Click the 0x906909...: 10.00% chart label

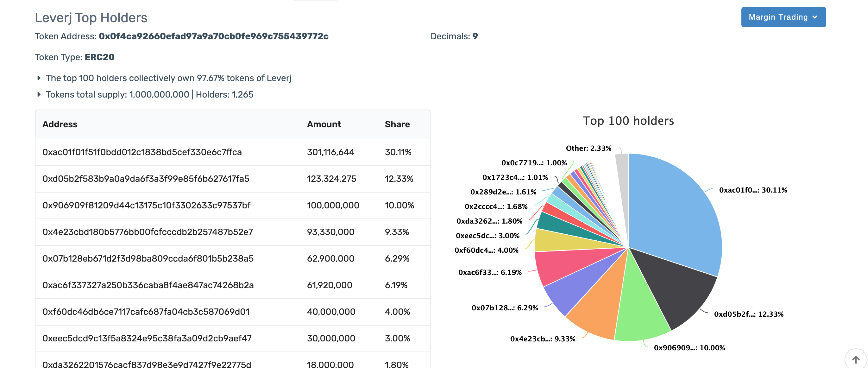coord(689,348)
